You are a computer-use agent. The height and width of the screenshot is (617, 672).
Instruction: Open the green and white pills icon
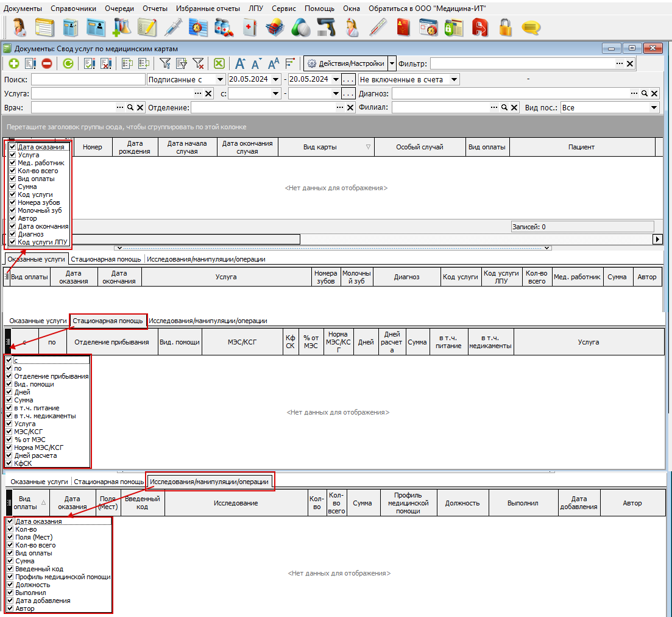point(300,28)
